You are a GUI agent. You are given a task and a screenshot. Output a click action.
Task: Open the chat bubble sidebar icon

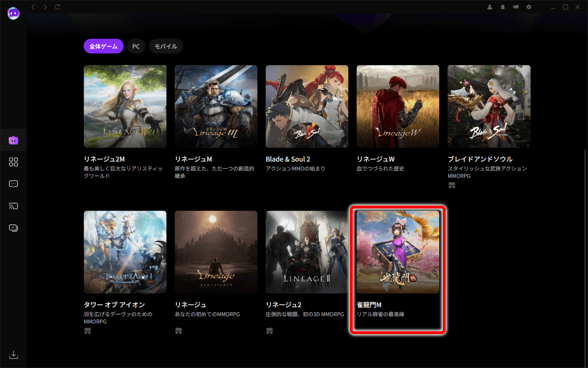(x=13, y=184)
